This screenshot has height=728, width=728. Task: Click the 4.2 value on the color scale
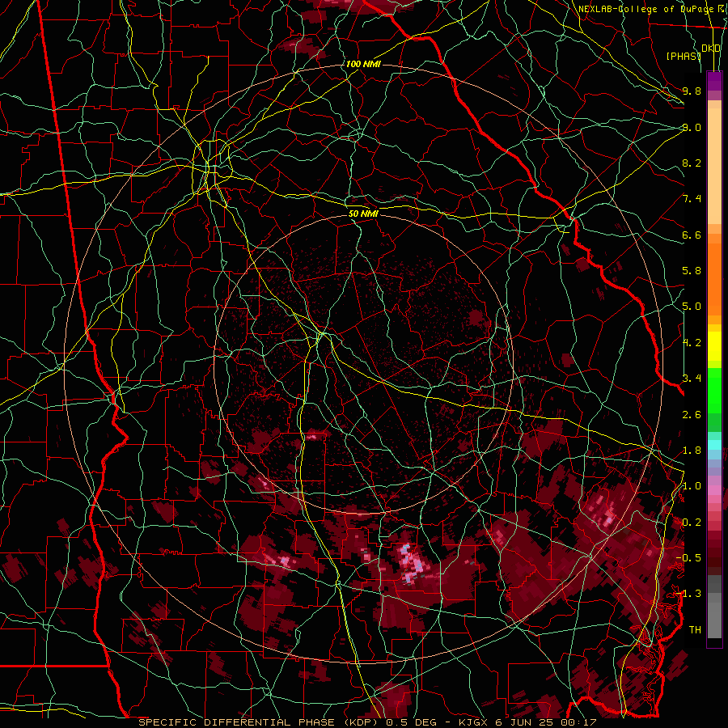pos(692,343)
